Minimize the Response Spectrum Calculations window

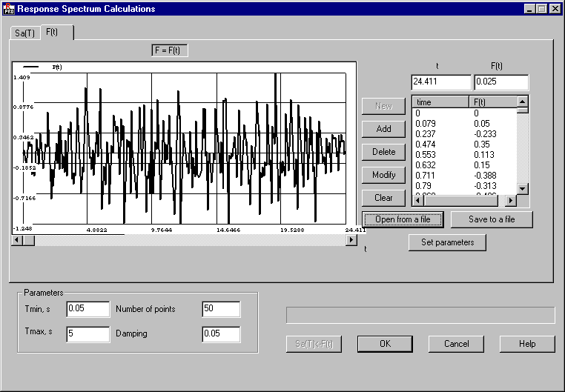[x=529, y=9]
